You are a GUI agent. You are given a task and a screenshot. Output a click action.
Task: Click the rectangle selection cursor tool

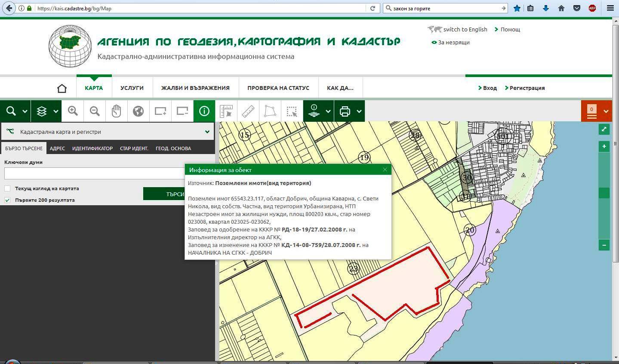tap(292, 111)
